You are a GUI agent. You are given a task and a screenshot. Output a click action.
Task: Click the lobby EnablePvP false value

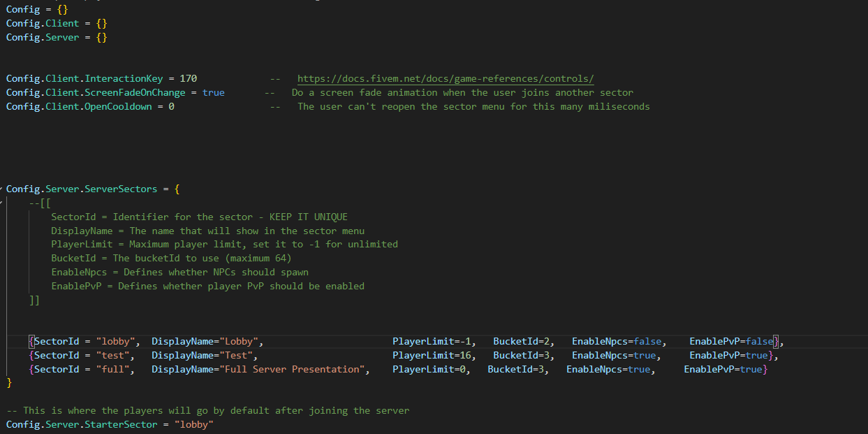(x=760, y=342)
